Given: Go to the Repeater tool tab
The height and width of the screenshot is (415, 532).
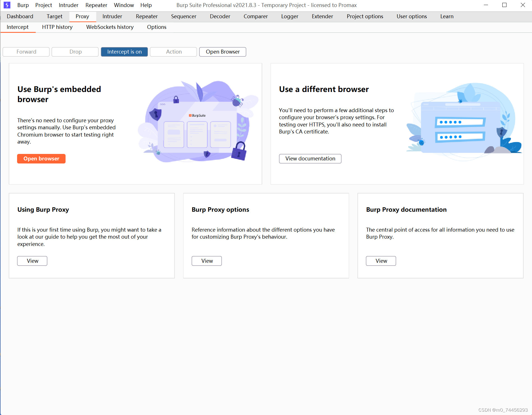Looking at the screenshot, I should pyautogui.click(x=147, y=16).
